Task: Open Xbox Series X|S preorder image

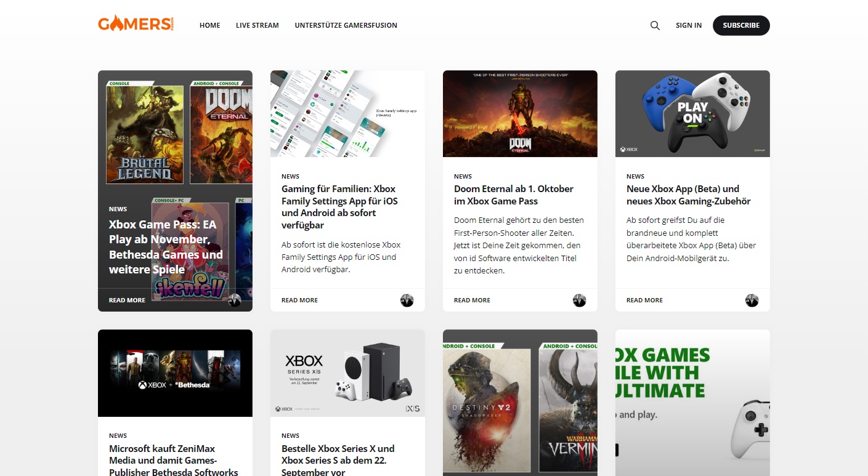Action: 347,373
